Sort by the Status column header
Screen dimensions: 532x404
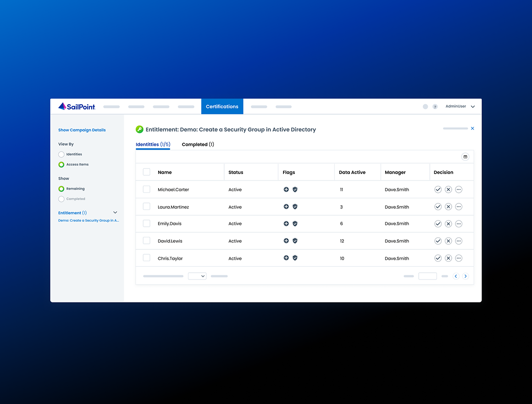pyautogui.click(x=236, y=172)
